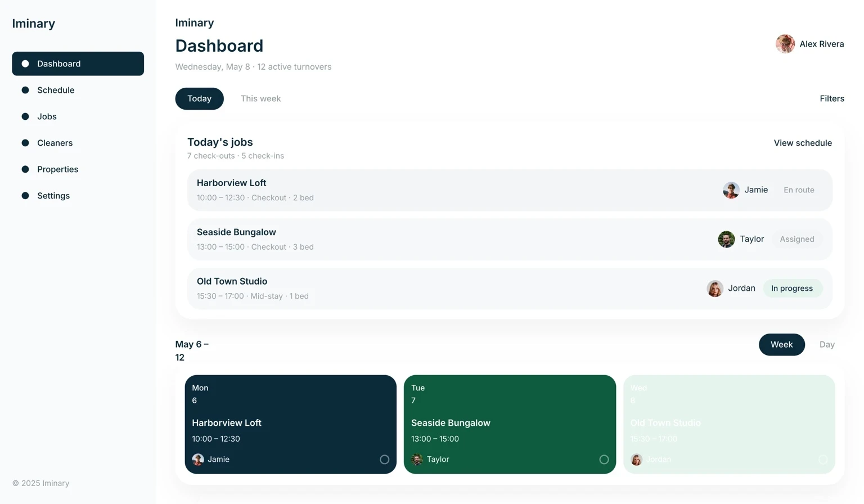Screen dimensions: 864x504
Task: Open the Filters options
Action: [x=832, y=98]
